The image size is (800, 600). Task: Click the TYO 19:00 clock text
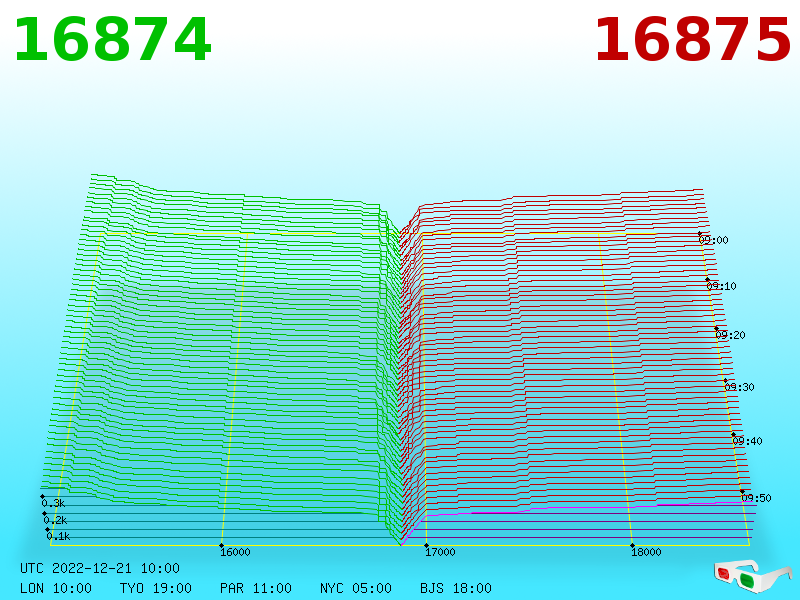(x=156, y=588)
